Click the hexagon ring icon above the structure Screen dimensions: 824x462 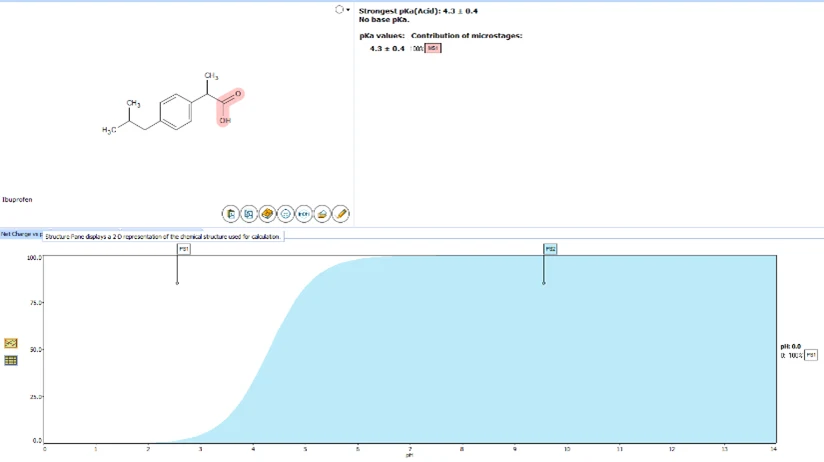click(339, 9)
